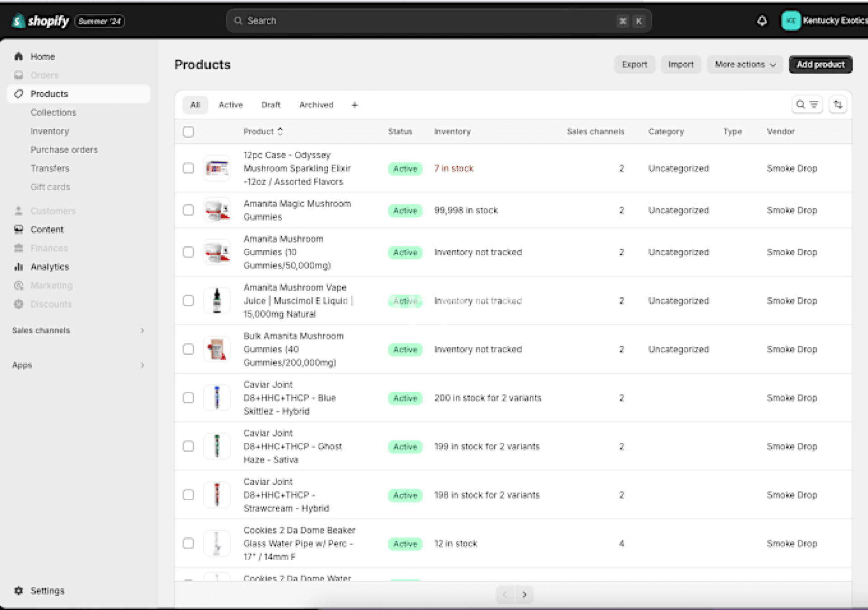Toggle the select-all products checkbox
Viewport: 868px width, 610px height.
[188, 132]
